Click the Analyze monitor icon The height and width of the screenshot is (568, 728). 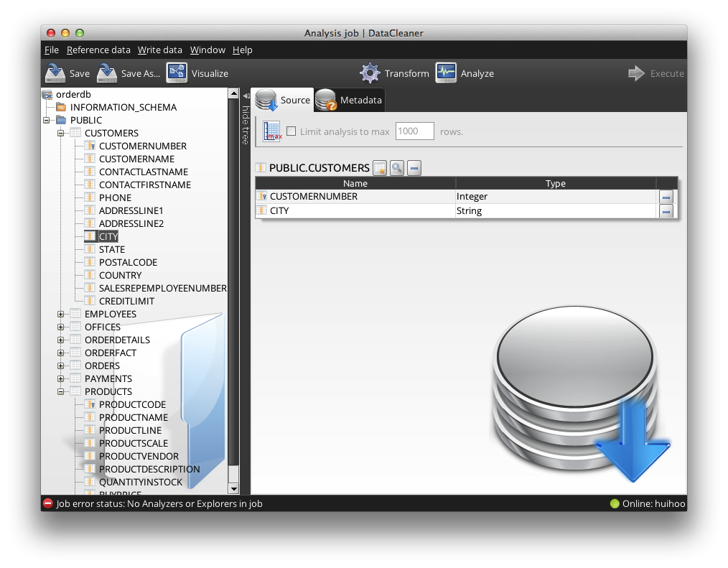(x=446, y=73)
